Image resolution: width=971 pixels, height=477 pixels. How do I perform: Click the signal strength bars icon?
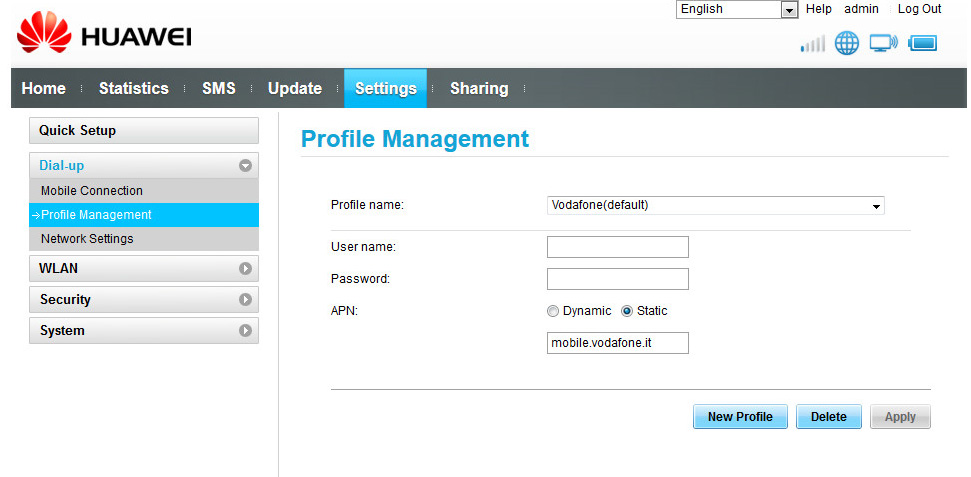tap(813, 44)
